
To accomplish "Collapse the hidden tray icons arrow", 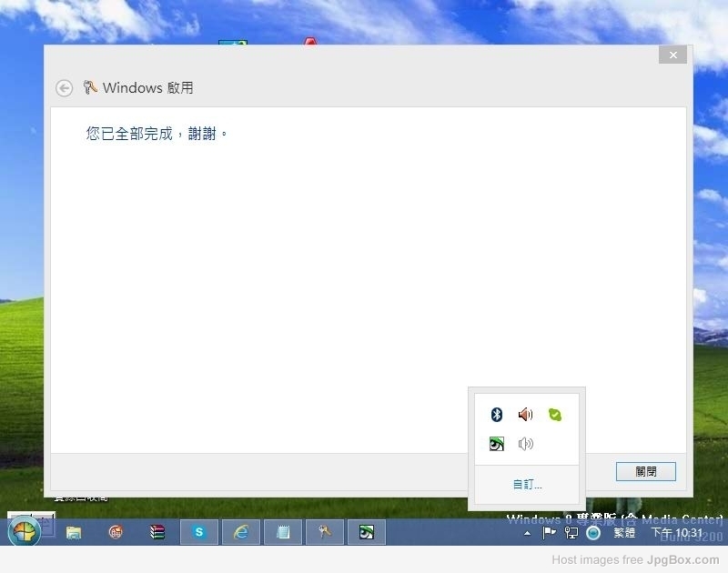I will pyautogui.click(x=528, y=533).
